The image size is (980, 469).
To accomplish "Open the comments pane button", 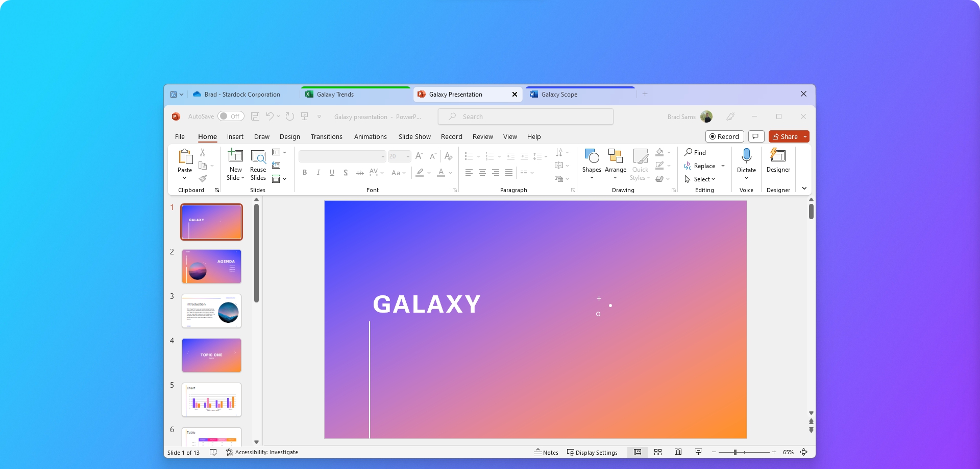I will click(x=756, y=136).
